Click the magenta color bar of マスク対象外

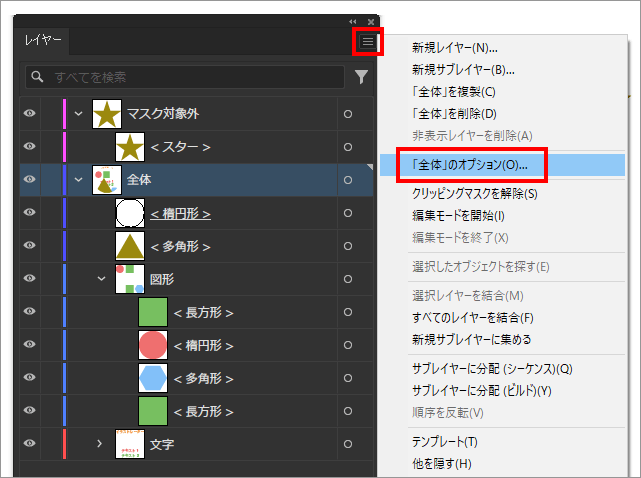[x=64, y=114]
